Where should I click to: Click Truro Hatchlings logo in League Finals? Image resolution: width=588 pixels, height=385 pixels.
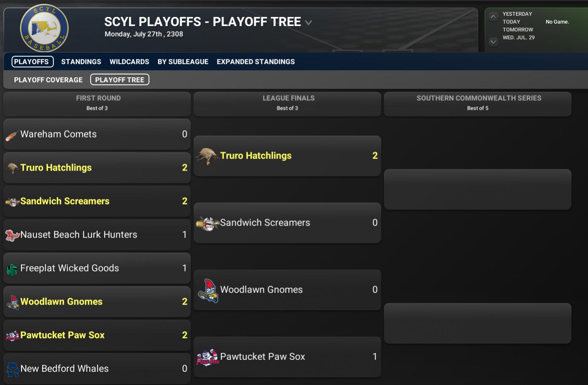tap(207, 156)
